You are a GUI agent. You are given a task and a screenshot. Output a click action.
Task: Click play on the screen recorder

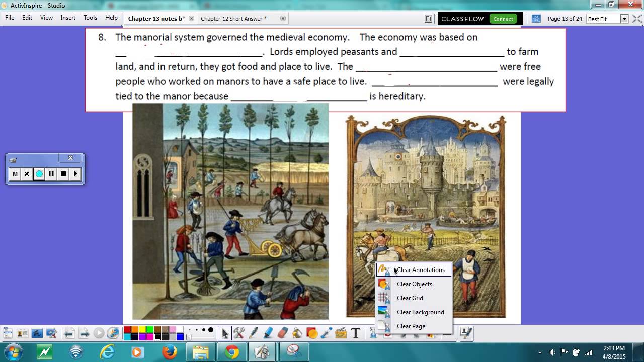(x=75, y=174)
